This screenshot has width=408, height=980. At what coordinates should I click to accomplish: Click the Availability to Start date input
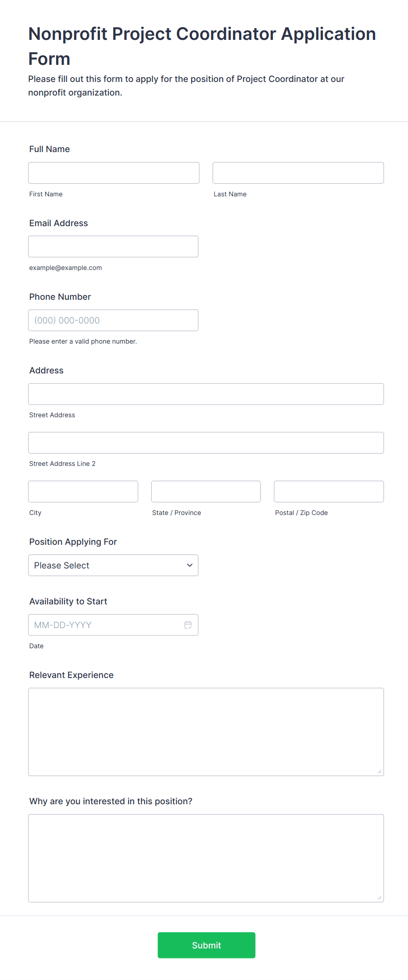coord(105,625)
